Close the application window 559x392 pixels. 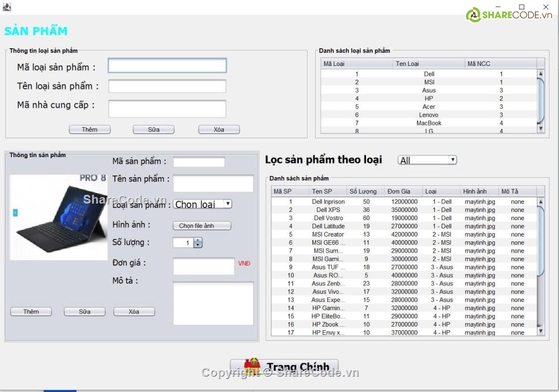(546, 7)
